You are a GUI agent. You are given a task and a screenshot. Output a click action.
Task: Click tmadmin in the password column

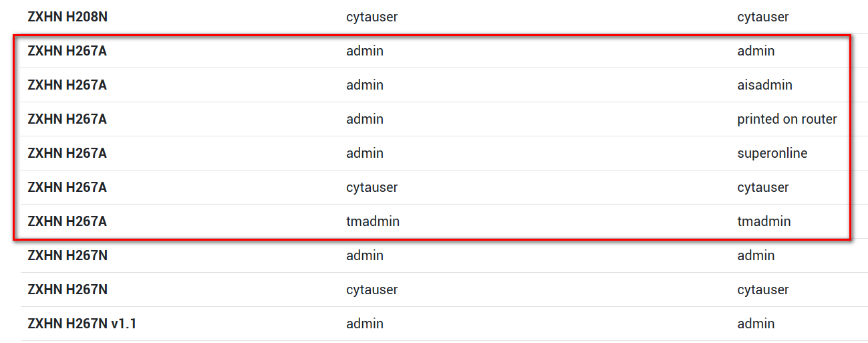764,221
